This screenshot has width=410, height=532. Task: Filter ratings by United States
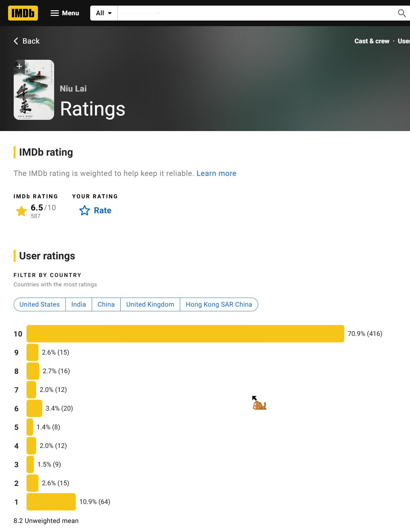(40, 304)
